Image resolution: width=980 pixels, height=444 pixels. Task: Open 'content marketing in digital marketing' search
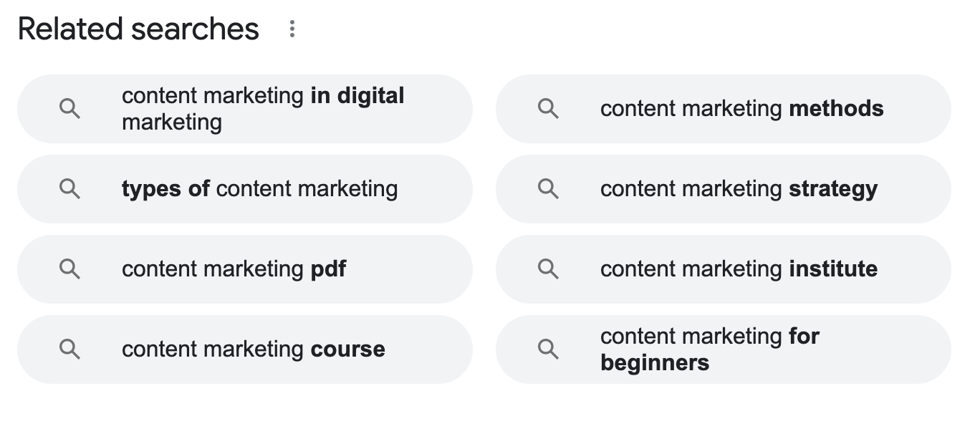click(245, 109)
